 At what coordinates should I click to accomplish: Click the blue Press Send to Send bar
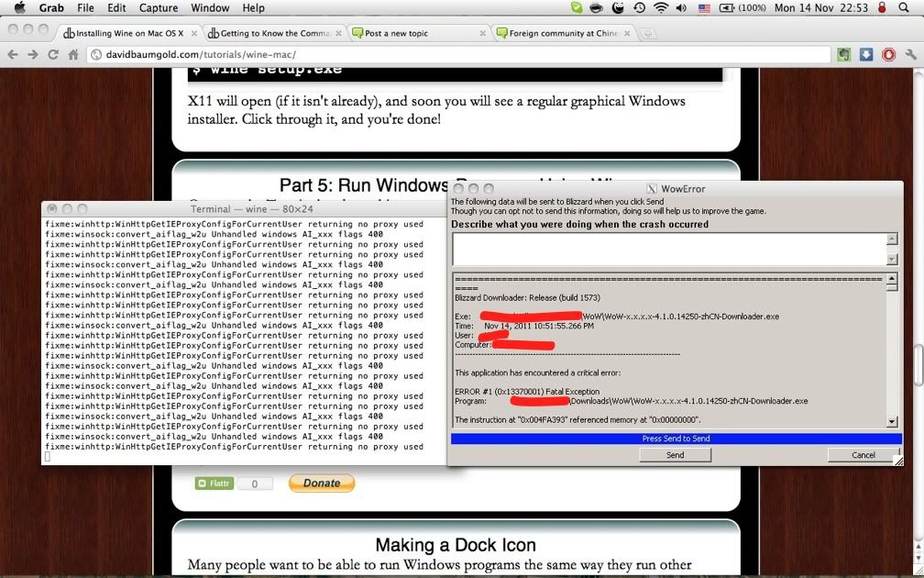coord(676,439)
